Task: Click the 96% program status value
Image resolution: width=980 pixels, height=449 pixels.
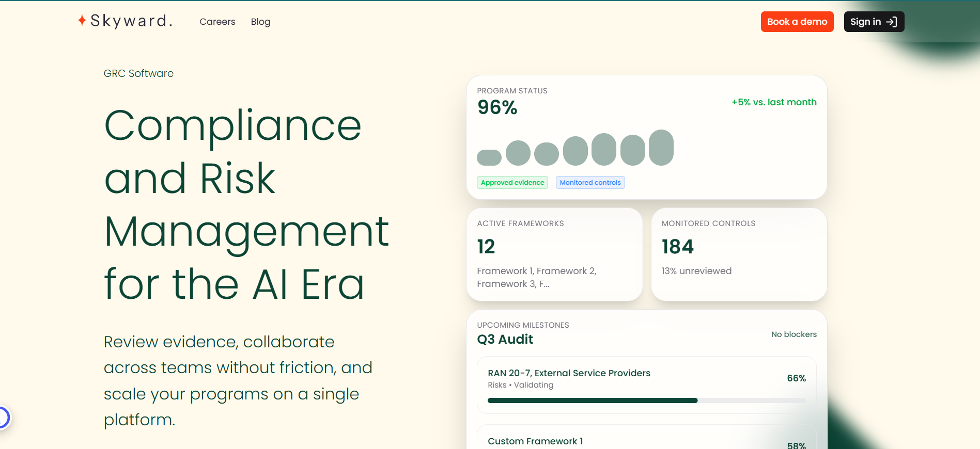Action: coord(497,107)
